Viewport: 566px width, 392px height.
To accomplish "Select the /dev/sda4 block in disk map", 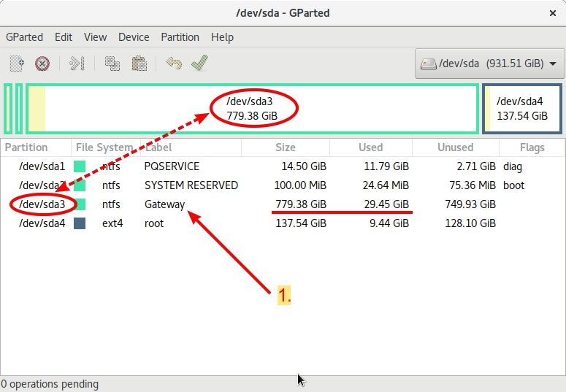I will 521,109.
